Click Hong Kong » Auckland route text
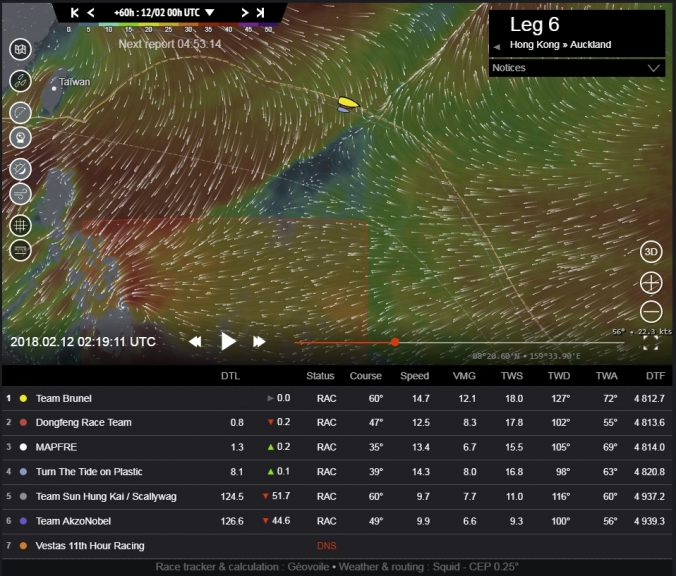The height and width of the screenshot is (576, 676). tap(560, 44)
